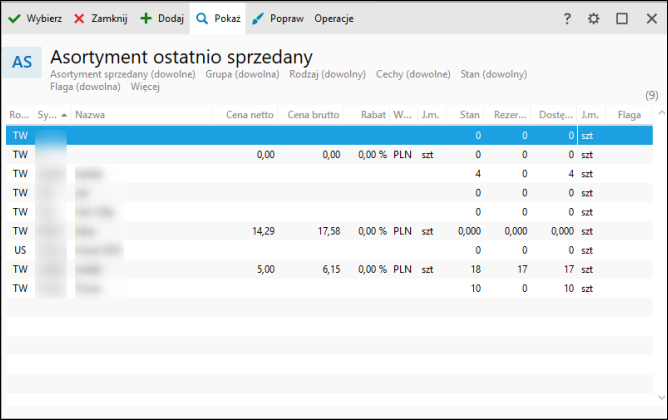Click the Więcej link for more filters
This screenshot has height=420, width=668.
(145, 87)
